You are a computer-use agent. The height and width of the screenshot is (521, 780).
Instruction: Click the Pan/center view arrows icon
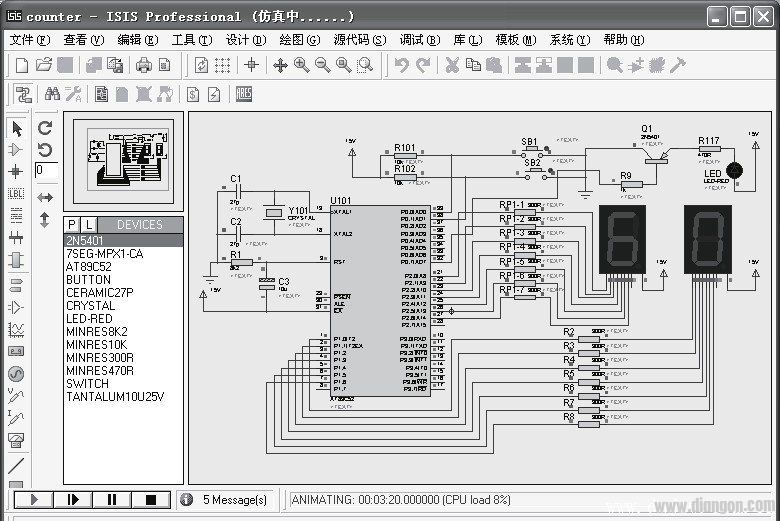(x=281, y=65)
